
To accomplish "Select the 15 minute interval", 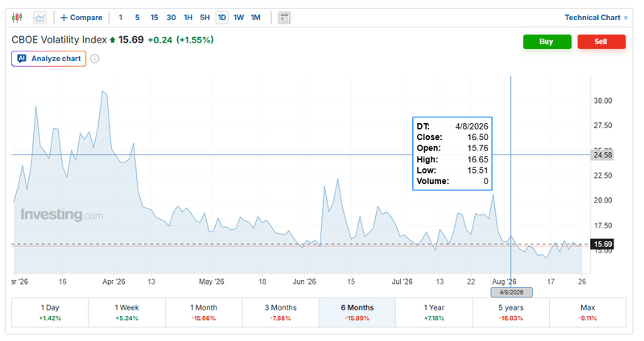I will (x=154, y=18).
